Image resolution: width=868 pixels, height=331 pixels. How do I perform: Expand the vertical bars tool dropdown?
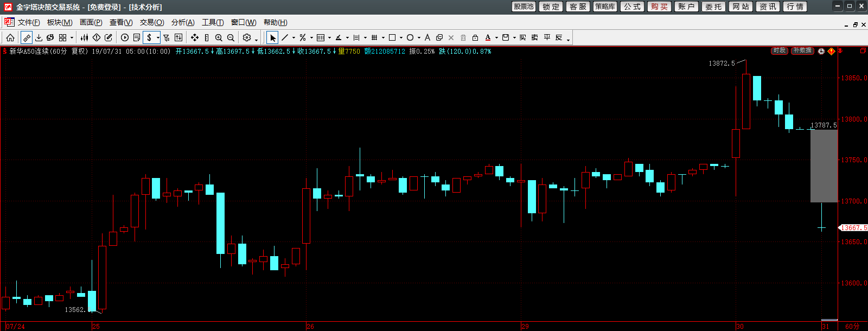point(329,38)
